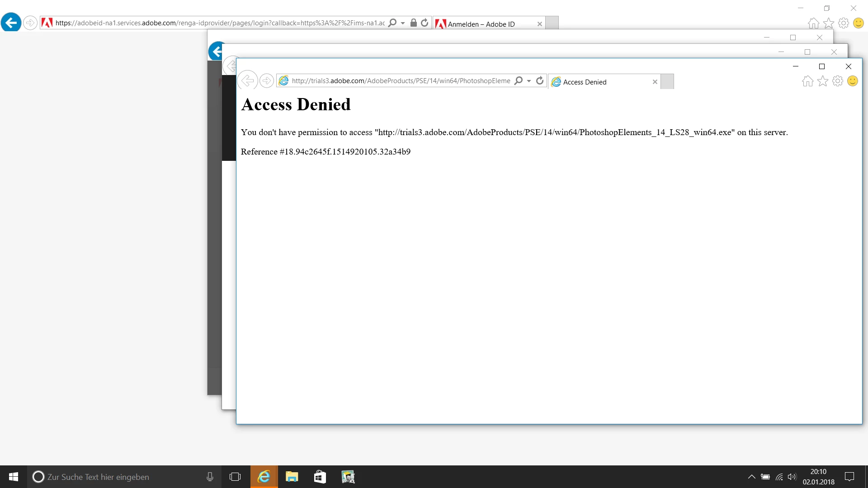Open the volume control in the system tray
Screen dimensions: 868x488
(x=792, y=477)
